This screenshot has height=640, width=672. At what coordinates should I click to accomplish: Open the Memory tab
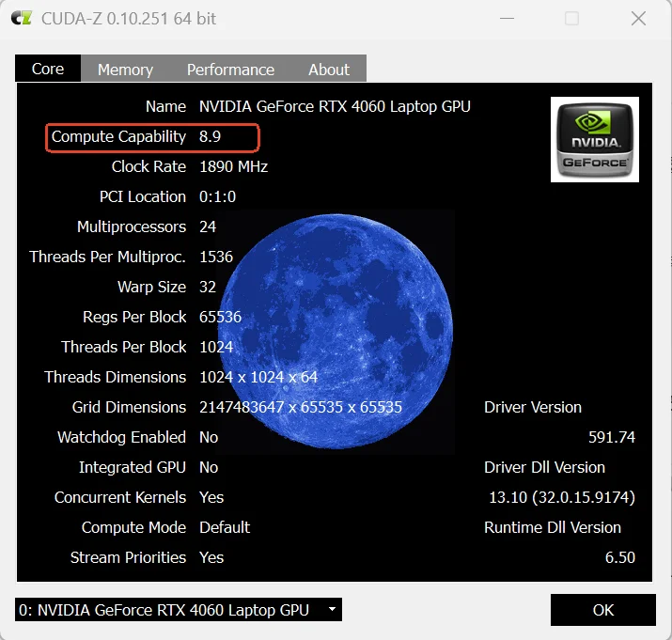(125, 70)
